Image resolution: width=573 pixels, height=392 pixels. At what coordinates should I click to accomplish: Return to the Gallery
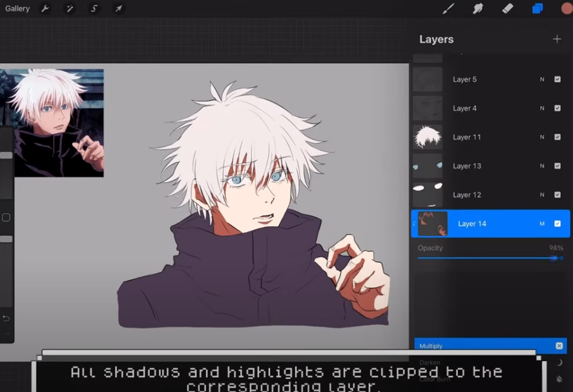tap(17, 8)
